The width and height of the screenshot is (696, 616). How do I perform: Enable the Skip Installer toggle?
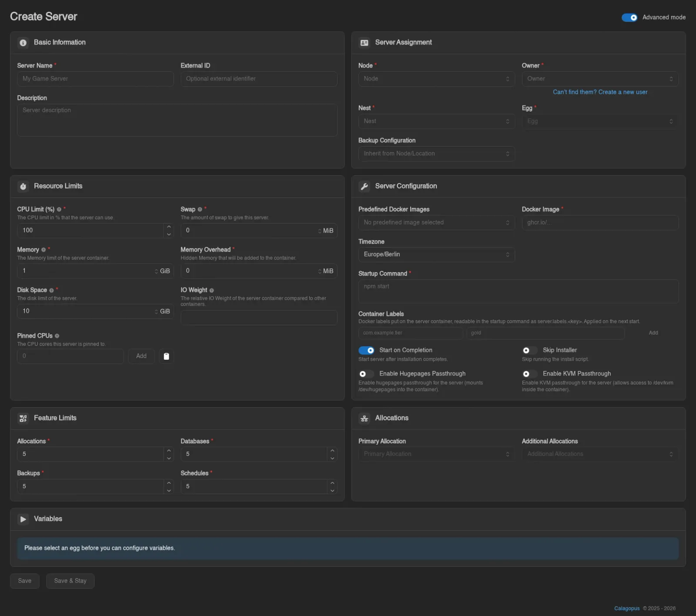(530, 350)
